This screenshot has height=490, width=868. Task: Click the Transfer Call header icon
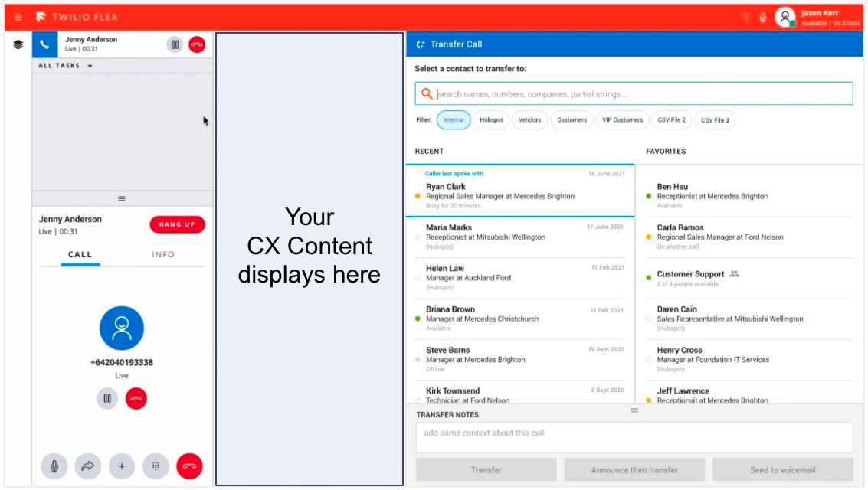(421, 44)
